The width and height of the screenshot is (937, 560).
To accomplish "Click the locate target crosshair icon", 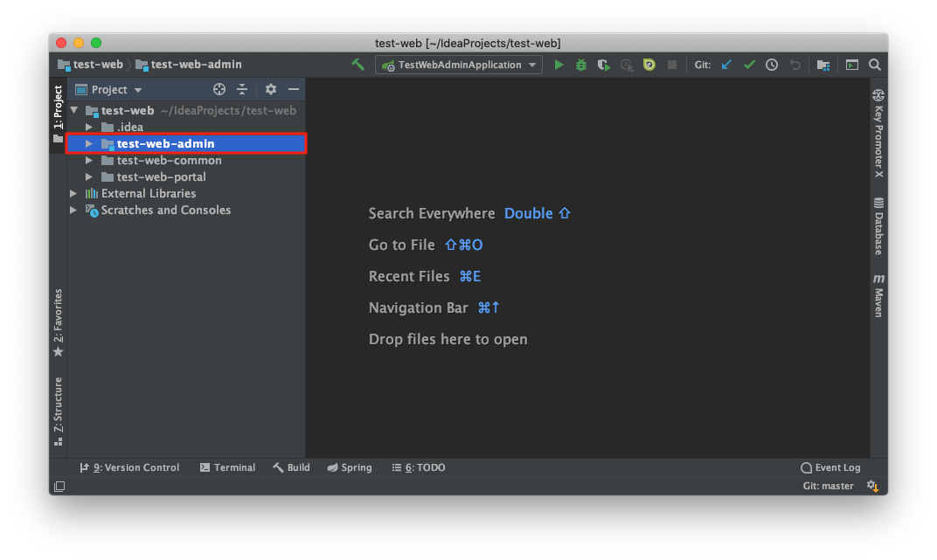I will 219,90.
